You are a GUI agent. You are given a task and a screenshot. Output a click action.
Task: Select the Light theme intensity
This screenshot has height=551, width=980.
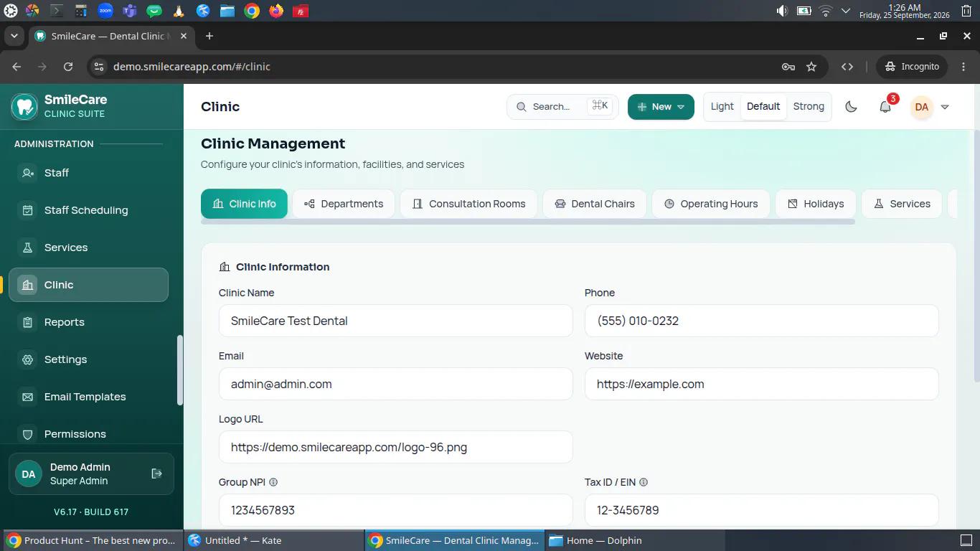point(722,107)
